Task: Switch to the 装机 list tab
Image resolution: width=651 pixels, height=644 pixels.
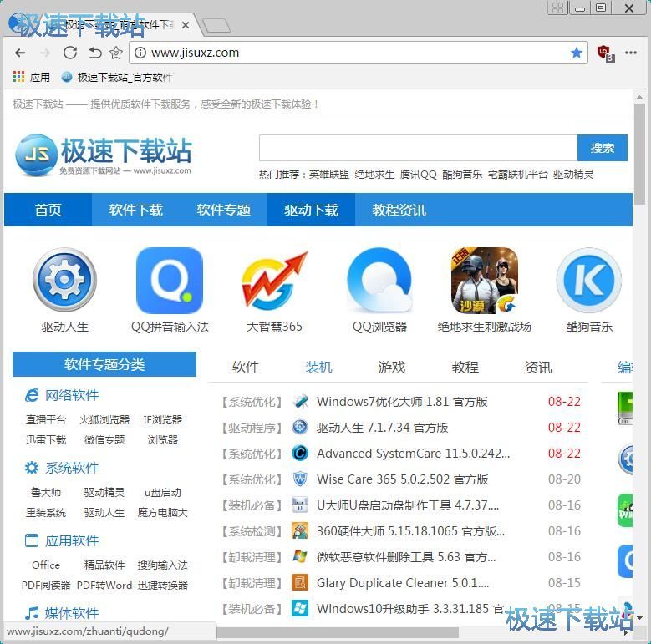Action: tap(318, 367)
